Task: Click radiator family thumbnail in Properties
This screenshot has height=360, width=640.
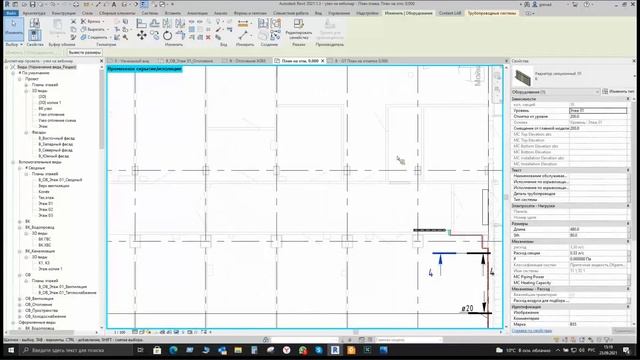Action: point(522,78)
